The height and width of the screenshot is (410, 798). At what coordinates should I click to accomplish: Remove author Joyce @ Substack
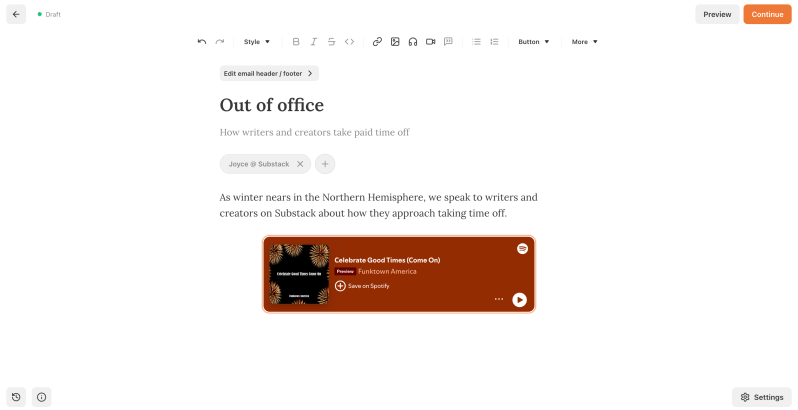point(300,164)
